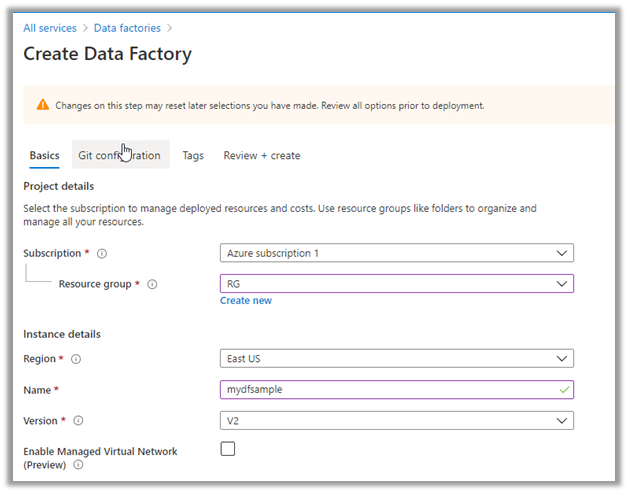
Task: Select the Basics tab
Action: coord(44,156)
